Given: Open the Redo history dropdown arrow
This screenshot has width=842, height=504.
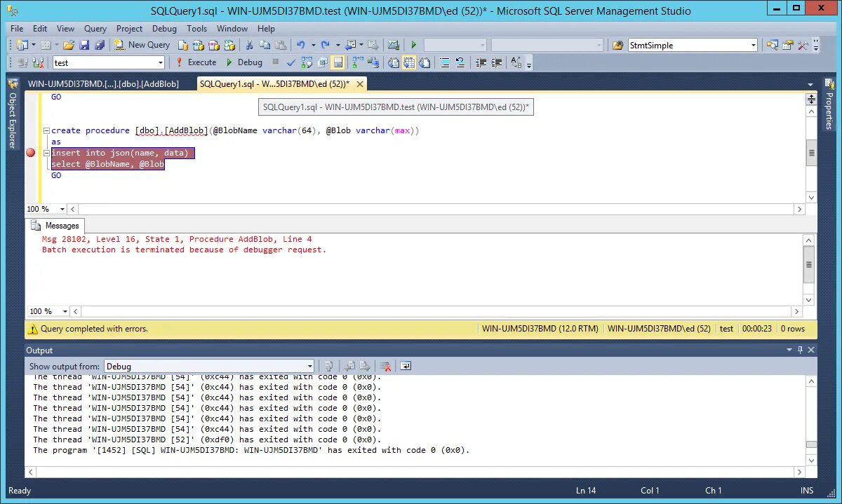Looking at the screenshot, I should (x=338, y=45).
